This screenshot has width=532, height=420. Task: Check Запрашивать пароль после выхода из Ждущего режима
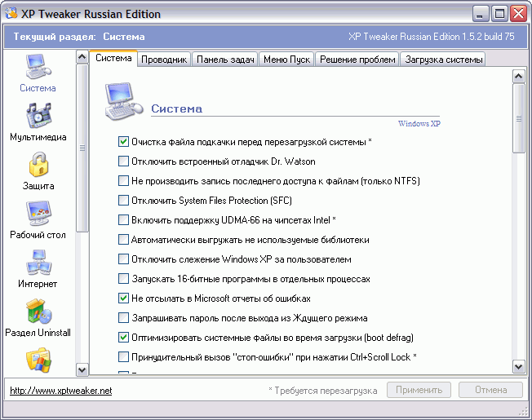click(123, 318)
